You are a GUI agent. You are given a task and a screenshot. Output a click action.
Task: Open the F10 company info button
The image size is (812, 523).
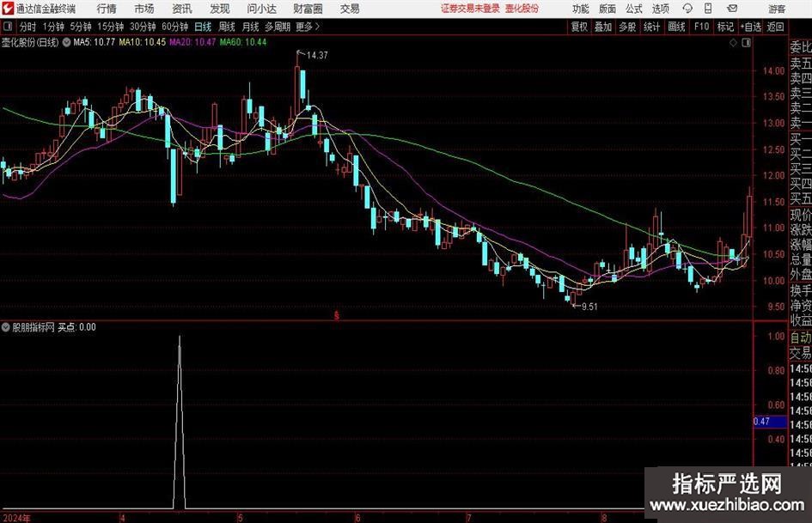click(x=702, y=27)
